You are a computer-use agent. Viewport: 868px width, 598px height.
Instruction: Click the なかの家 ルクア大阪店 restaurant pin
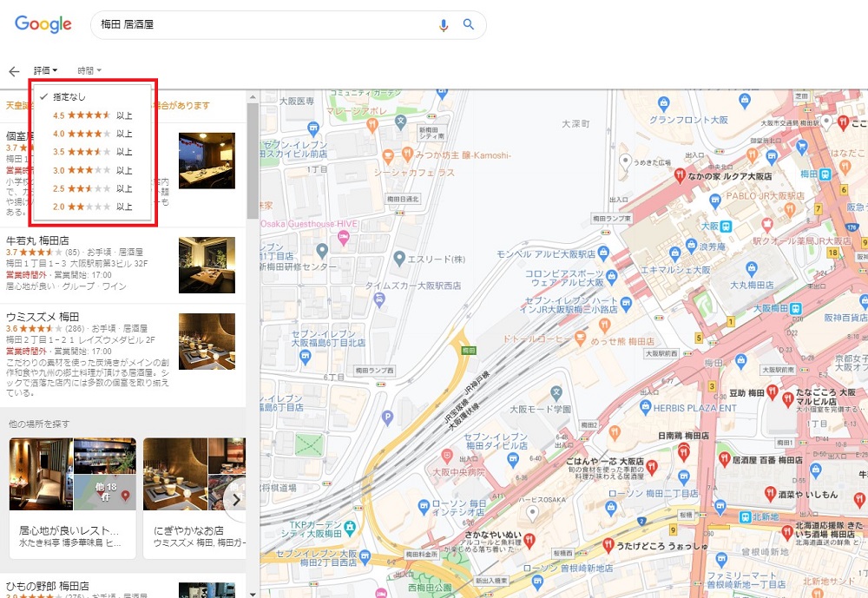(680, 176)
